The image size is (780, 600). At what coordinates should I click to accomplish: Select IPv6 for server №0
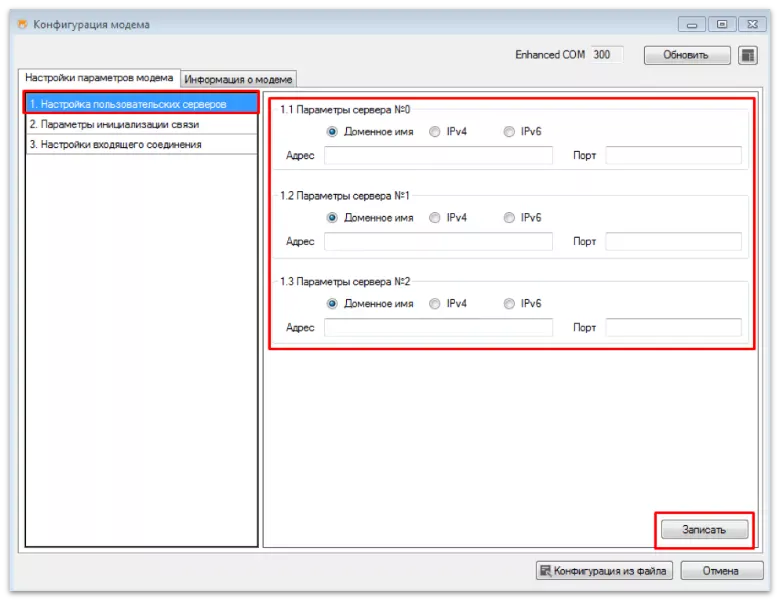point(510,132)
